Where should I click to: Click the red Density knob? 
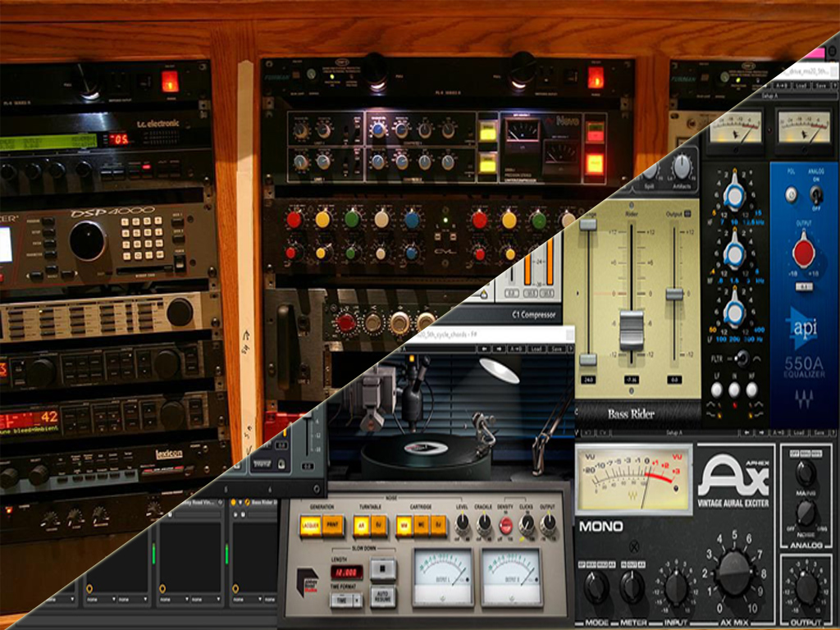pyautogui.click(x=505, y=525)
